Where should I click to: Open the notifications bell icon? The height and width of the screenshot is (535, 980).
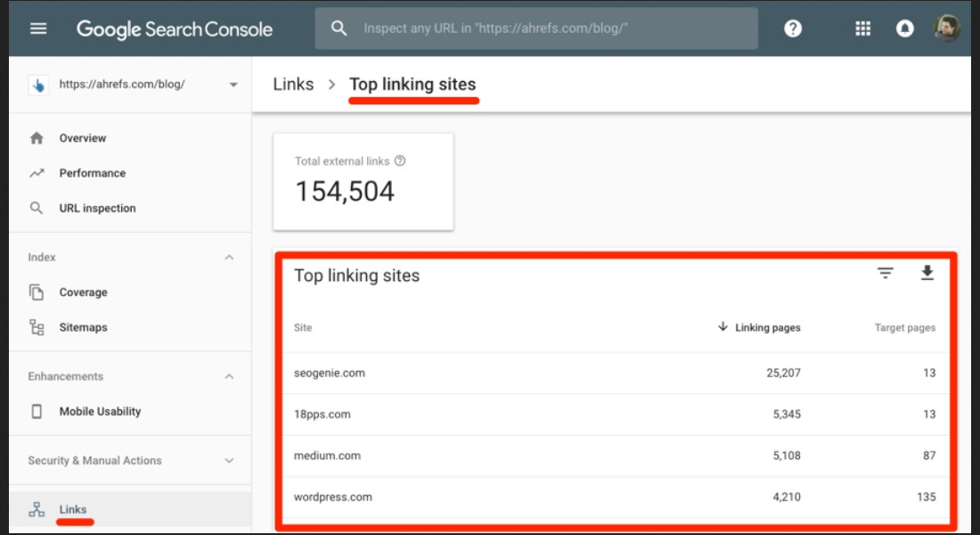(x=904, y=29)
